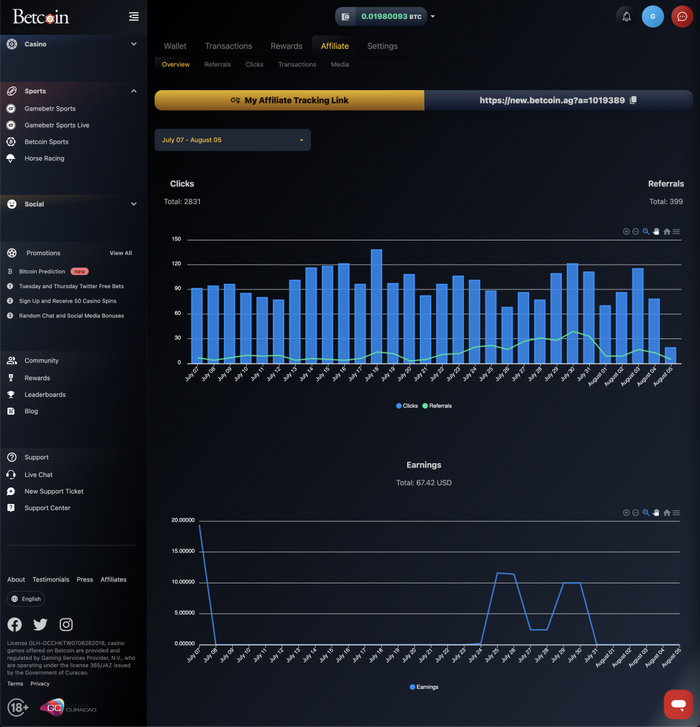Select pan hand tool on Clicks chart
Image resolution: width=700 pixels, height=727 pixels.
656,231
